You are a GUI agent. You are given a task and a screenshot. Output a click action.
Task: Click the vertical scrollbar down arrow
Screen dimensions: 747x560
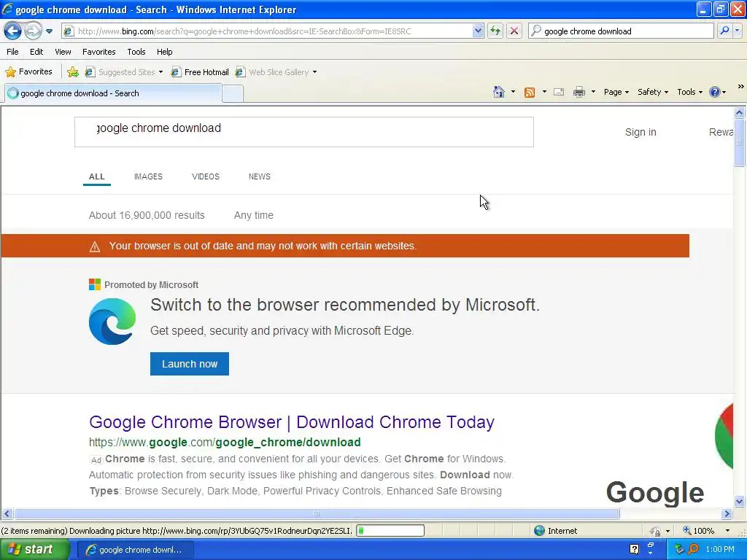(x=740, y=501)
